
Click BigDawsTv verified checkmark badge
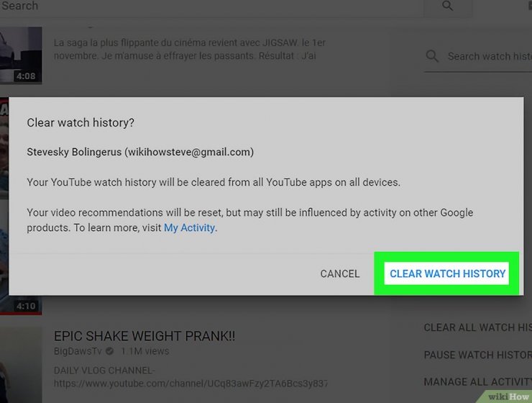pos(109,351)
